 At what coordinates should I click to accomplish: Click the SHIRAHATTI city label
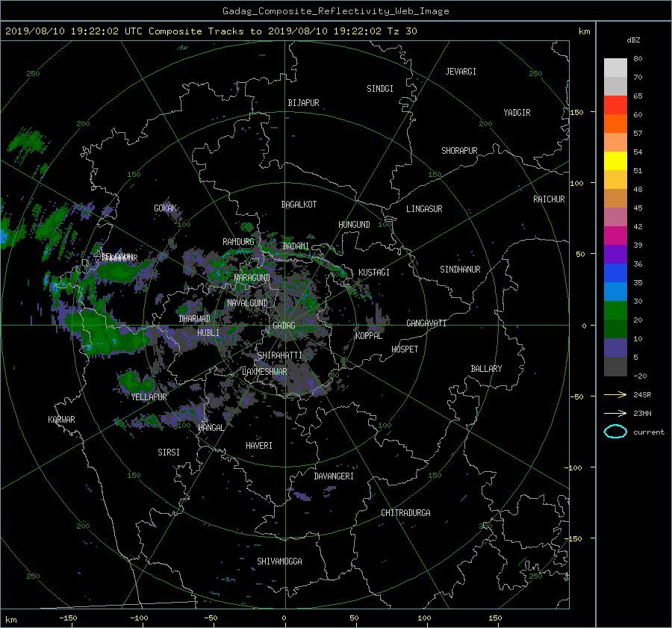[280, 355]
